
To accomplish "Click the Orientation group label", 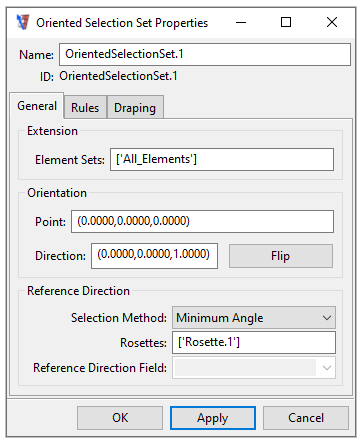I will point(57,193).
